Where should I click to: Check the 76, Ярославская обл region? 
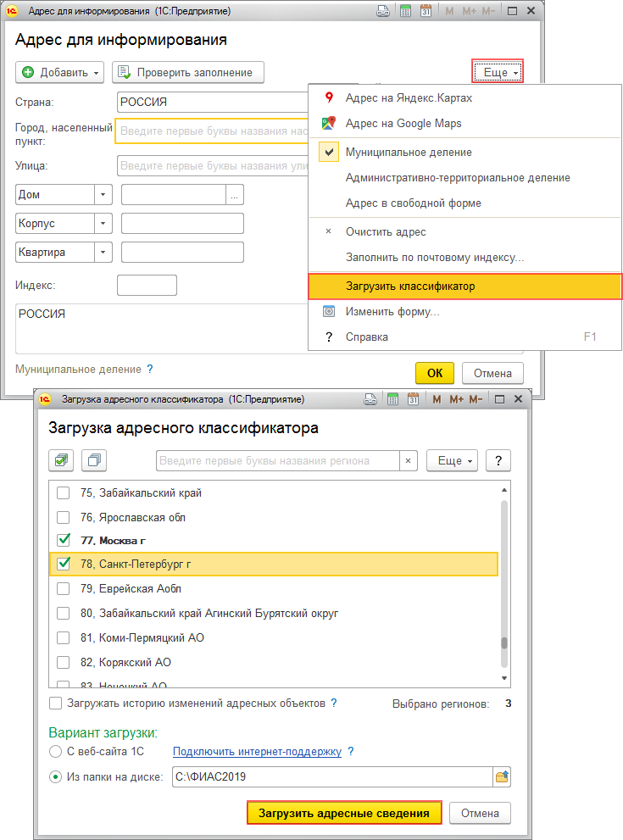(63, 517)
